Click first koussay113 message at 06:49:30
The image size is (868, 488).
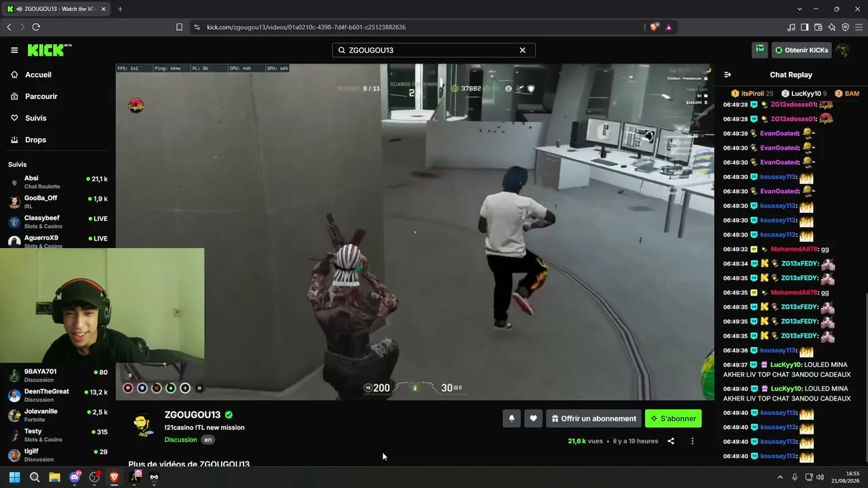click(x=768, y=177)
